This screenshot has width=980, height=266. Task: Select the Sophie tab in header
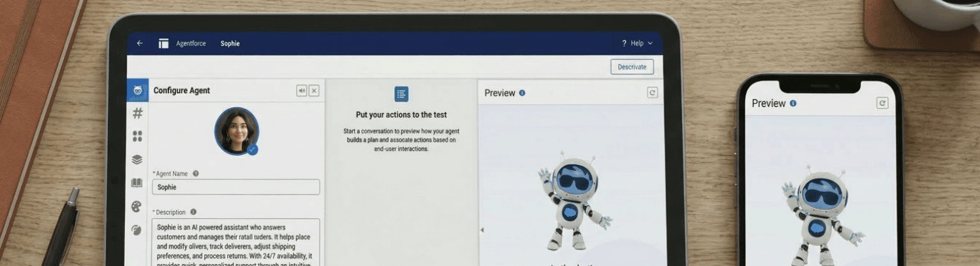point(230,43)
